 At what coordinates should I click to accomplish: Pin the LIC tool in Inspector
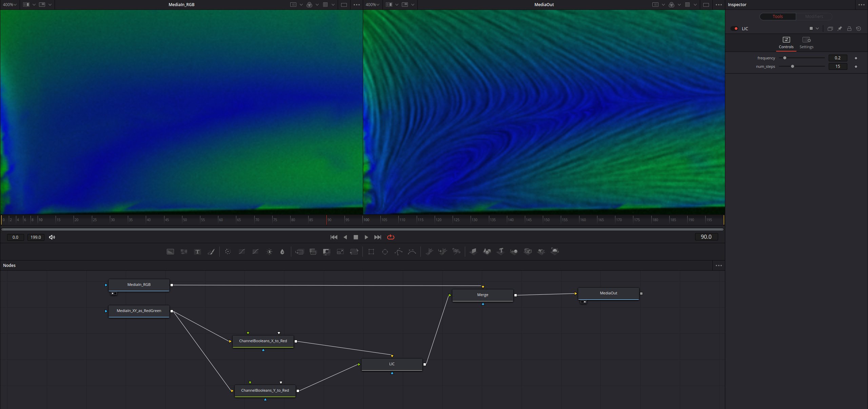coord(840,28)
